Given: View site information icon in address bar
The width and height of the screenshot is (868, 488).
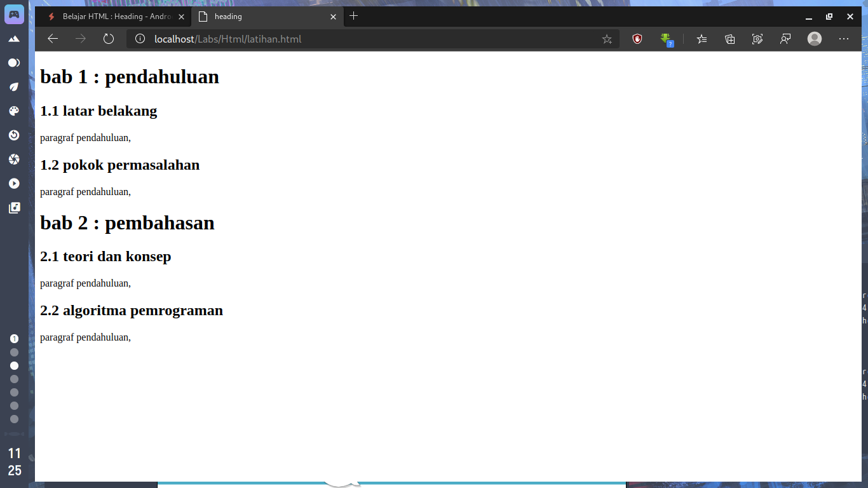Looking at the screenshot, I should [140, 39].
